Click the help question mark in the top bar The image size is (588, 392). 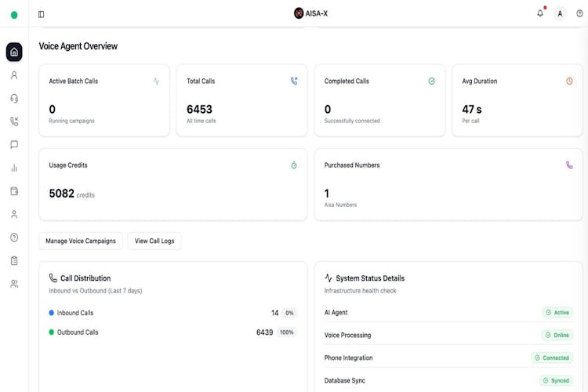(x=579, y=13)
